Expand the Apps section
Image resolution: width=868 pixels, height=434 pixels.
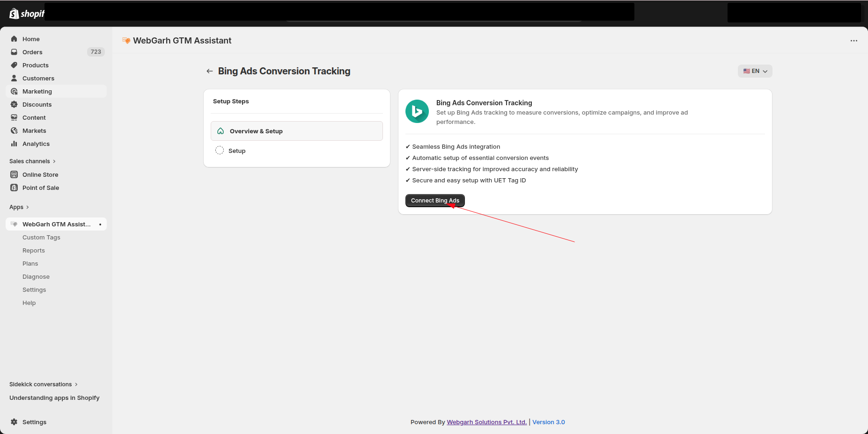tap(19, 207)
